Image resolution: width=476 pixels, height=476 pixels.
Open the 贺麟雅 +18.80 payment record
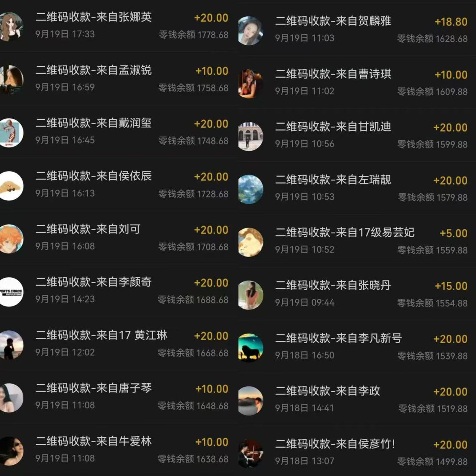coord(357,30)
